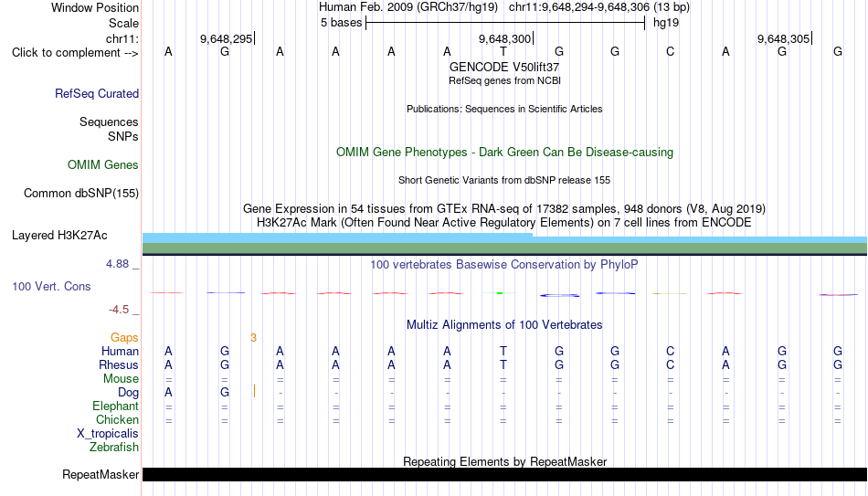Click the G base in the Dog alignment row
This screenshot has width=868, height=496.
[x=225, y=393]
